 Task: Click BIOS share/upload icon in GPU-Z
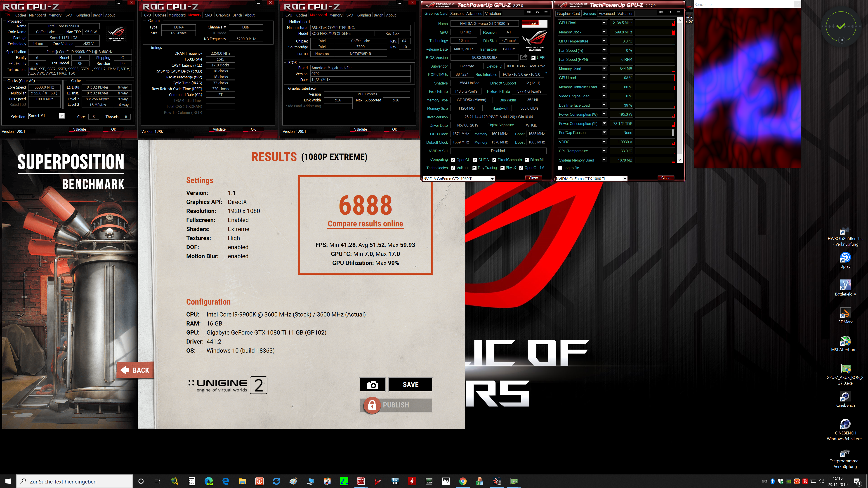524,57
